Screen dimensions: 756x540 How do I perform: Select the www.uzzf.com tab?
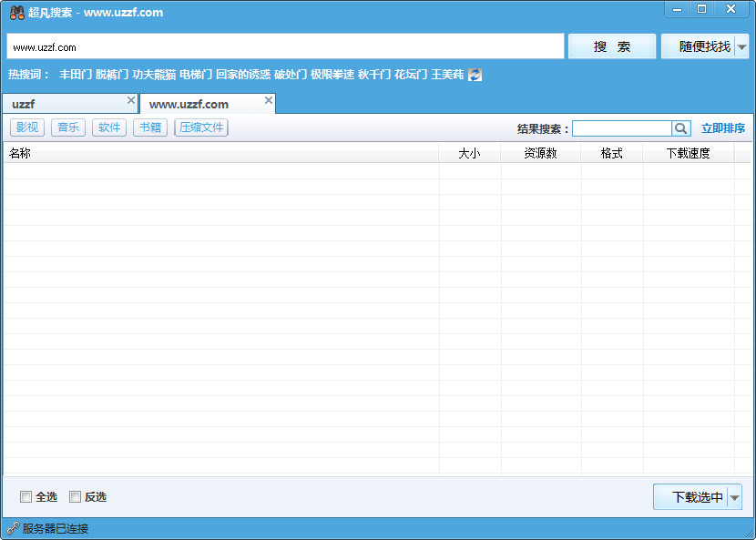point(208,104)
